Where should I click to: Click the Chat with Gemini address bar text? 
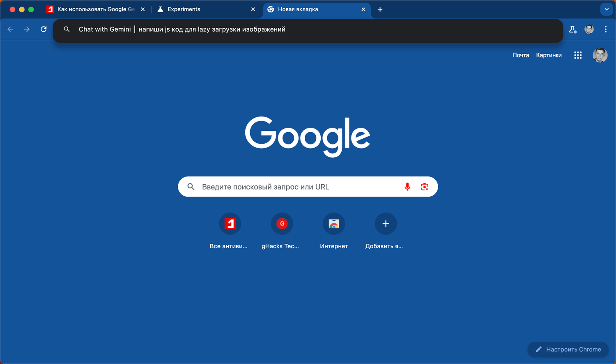click(x=105, y=29)
